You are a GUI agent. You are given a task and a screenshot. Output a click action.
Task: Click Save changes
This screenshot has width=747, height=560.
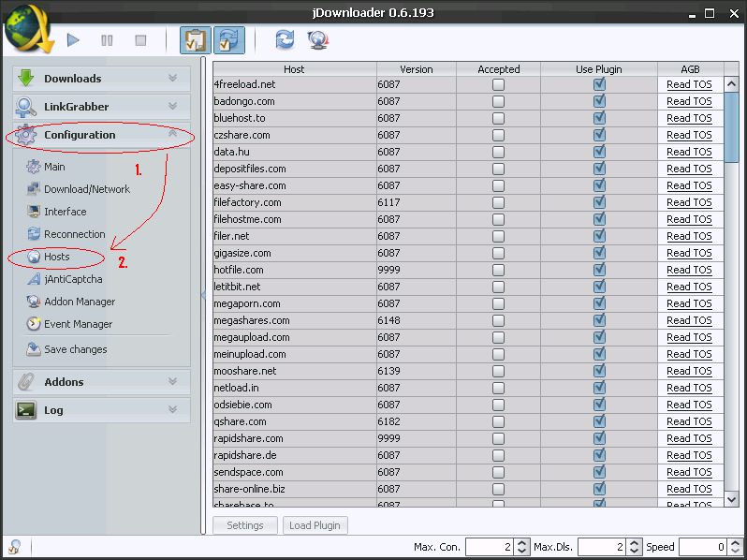[x=66, y=349]
